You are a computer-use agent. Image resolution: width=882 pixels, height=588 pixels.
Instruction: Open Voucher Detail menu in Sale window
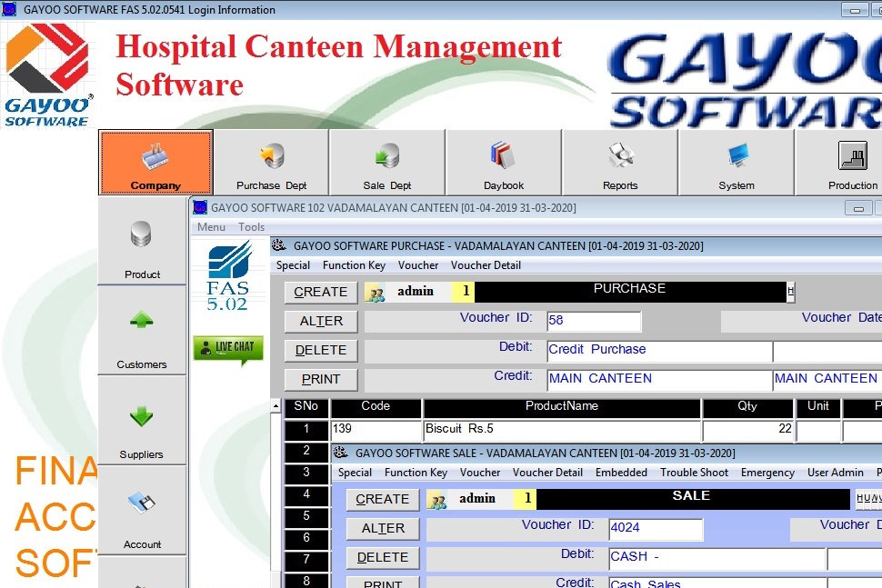coord(547,473)
